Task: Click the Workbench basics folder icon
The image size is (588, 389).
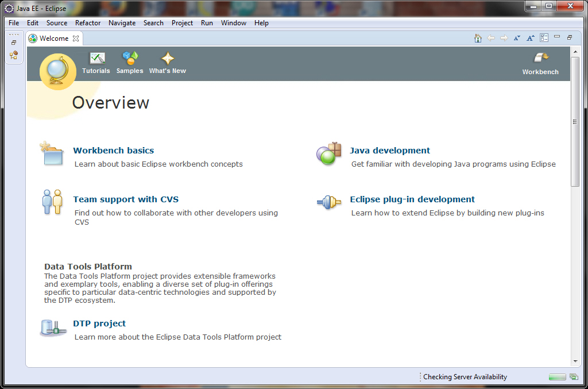Action: point(52,153)
